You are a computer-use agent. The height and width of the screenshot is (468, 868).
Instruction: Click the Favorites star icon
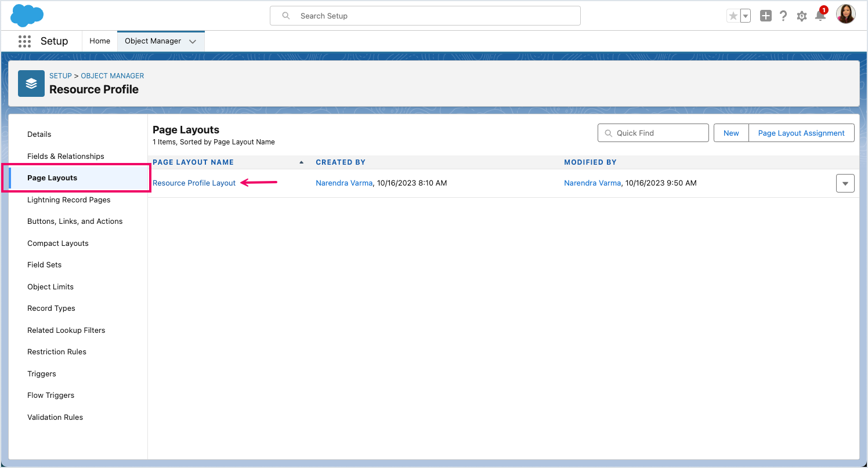733,16
